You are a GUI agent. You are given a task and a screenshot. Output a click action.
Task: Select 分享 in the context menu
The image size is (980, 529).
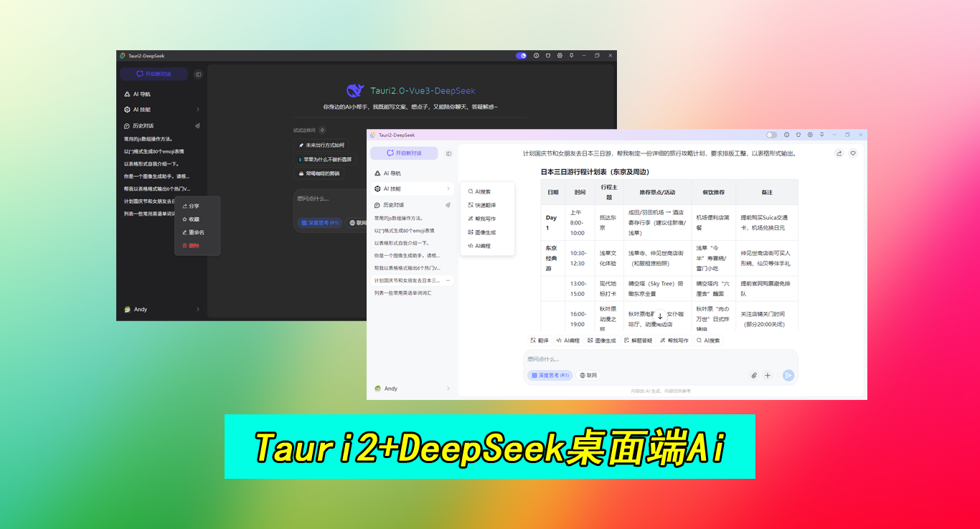[197, 206]
